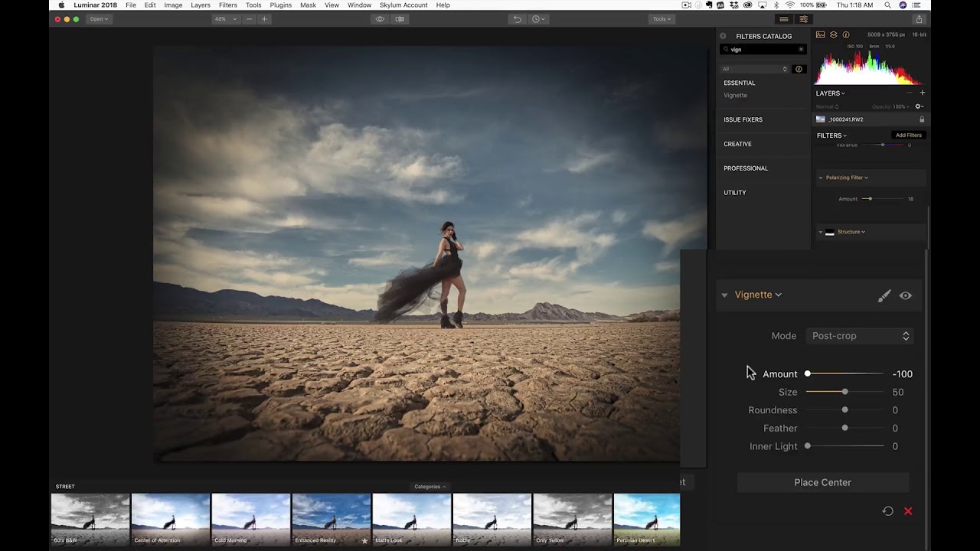Screen dimensions: 980x551
Task: Toggle the before/after compare view icon
Action: click(400, 19)
